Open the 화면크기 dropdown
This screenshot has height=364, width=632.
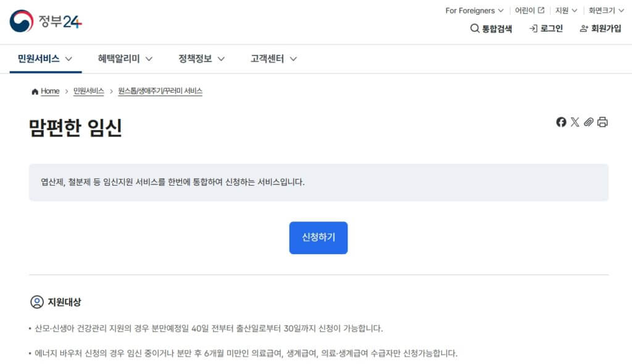(621, 10)
